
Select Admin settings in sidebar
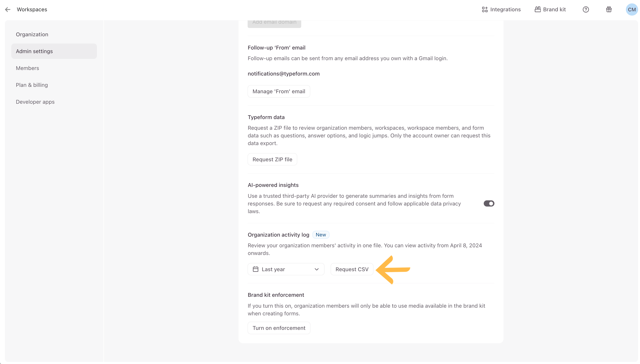coord(34,51)
